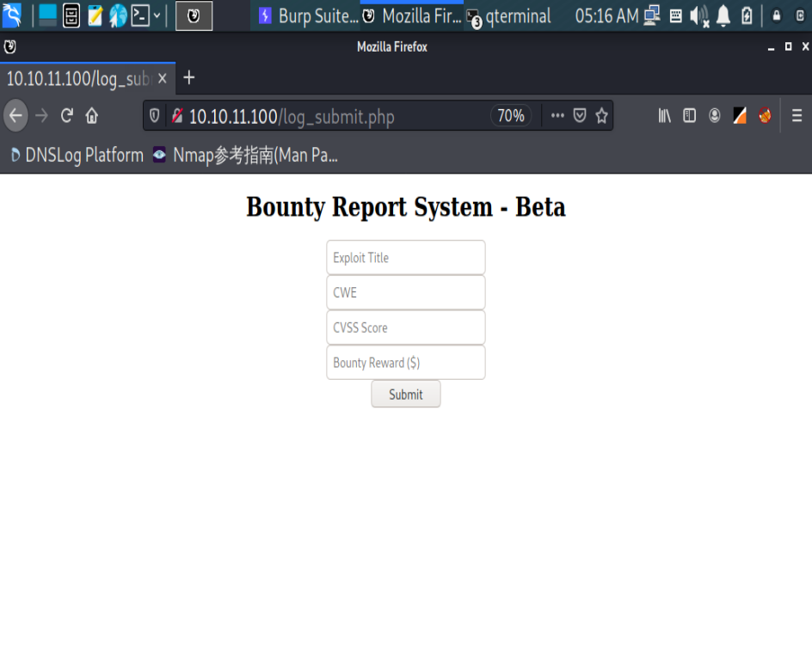Go back to the previous page

15,115
